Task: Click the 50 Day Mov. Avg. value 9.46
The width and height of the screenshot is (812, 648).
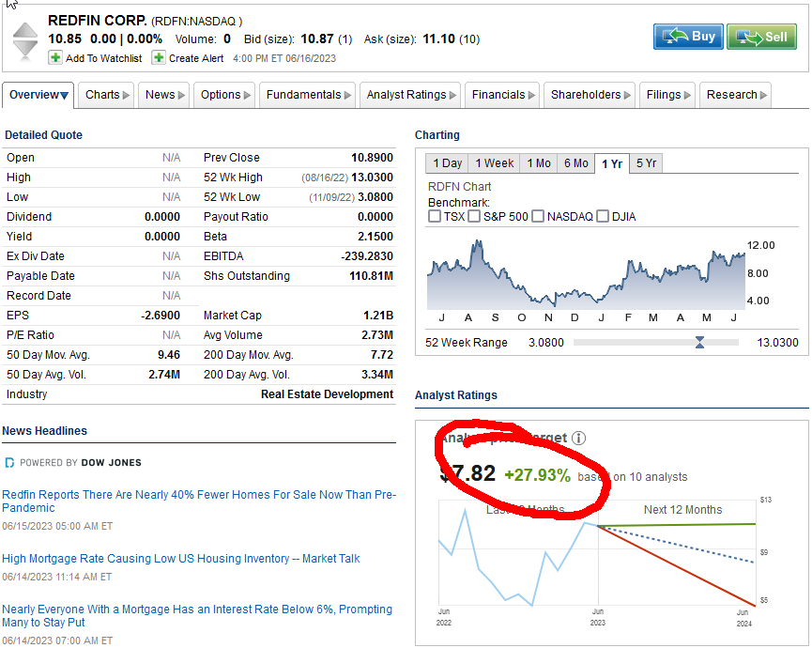Action: (169, 355)
